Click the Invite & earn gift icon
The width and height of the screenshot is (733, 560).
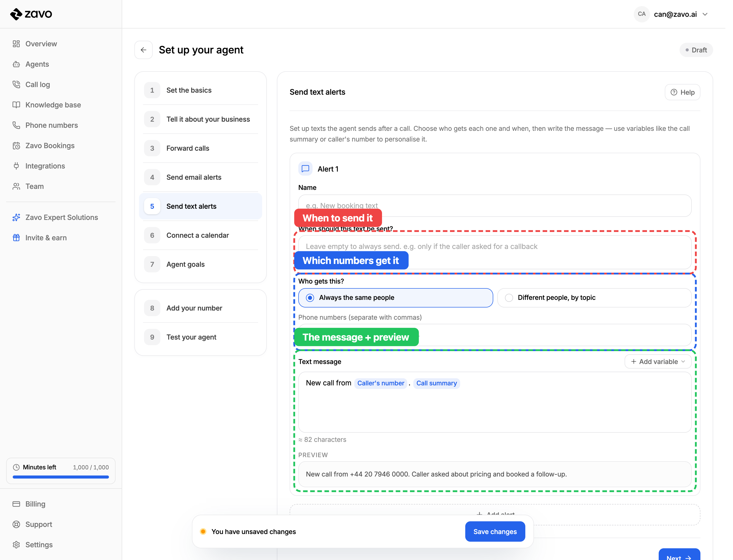pos(16,238)
